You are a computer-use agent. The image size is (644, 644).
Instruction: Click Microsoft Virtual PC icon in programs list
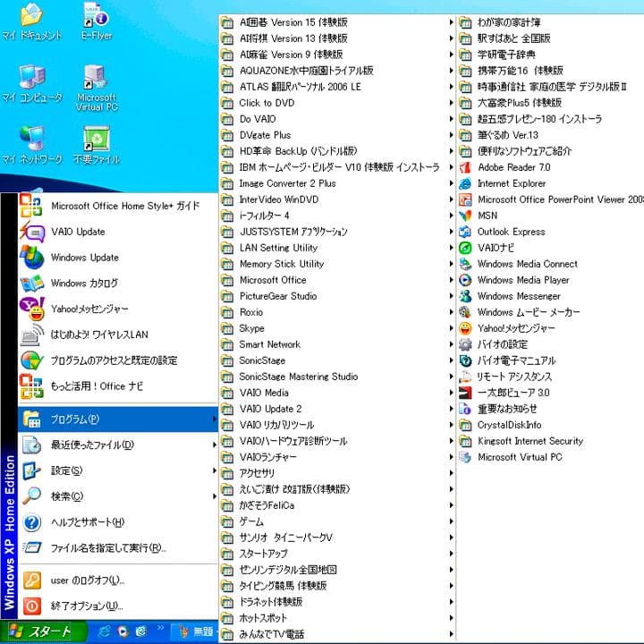(x=465, y=457)
